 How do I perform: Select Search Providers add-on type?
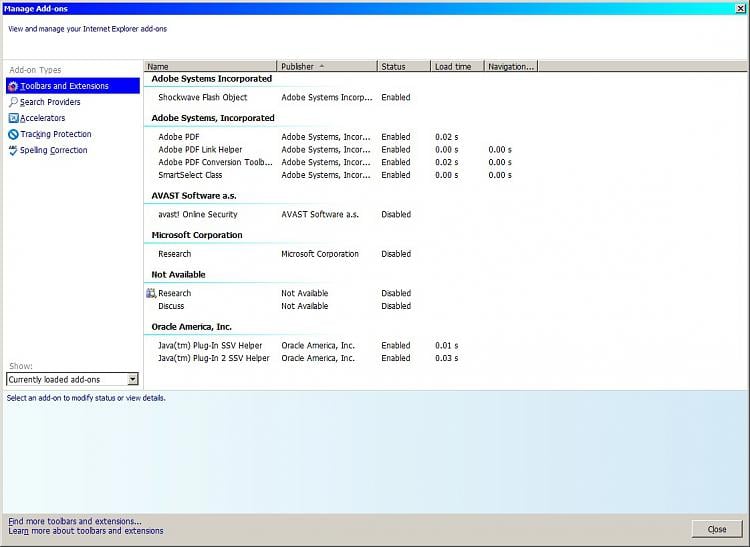pos(50,102)
